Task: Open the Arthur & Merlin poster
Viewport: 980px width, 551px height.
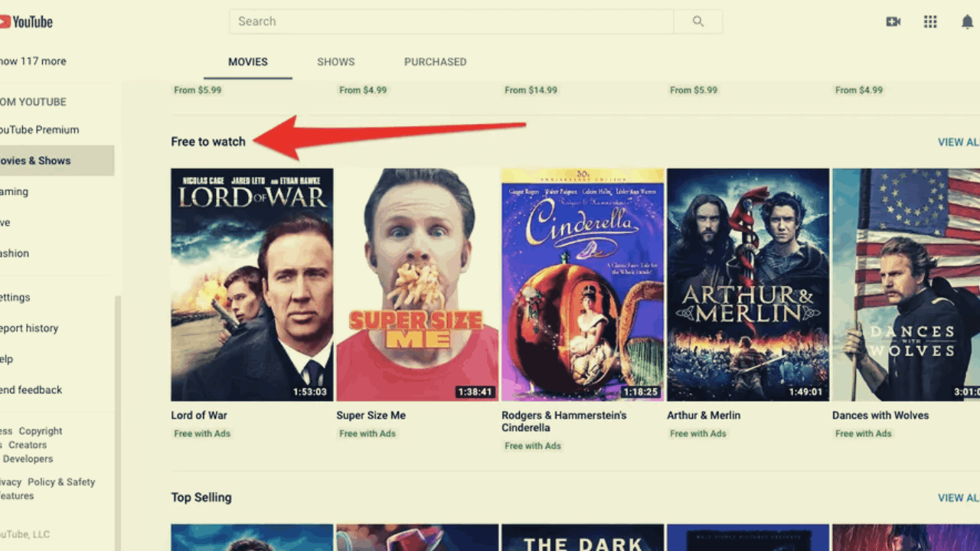Action: coord(748,285)
